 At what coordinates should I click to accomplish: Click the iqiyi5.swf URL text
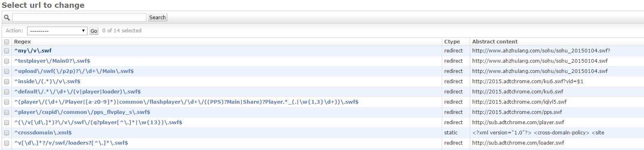519,102
